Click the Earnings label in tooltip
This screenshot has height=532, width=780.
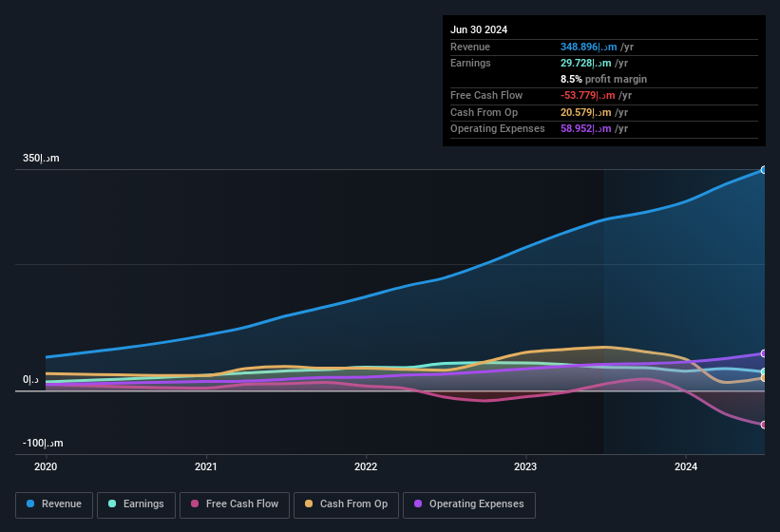[x=470, y=63]
